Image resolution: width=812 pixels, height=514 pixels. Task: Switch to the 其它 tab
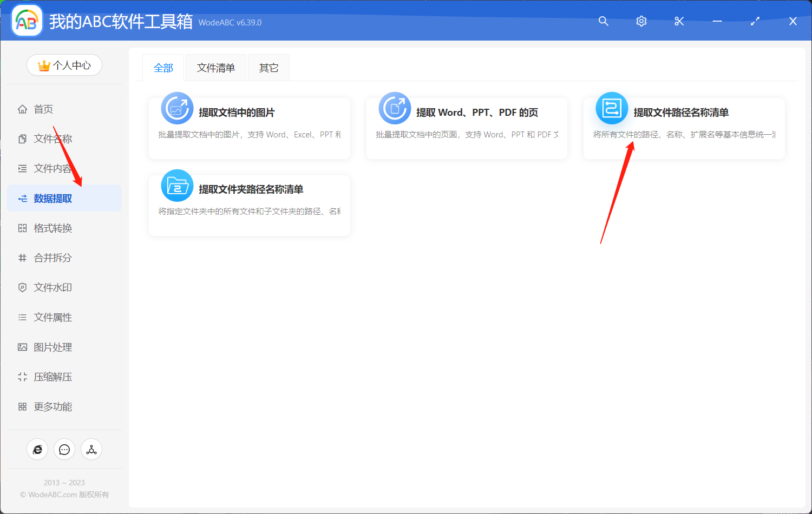[269, 67]
